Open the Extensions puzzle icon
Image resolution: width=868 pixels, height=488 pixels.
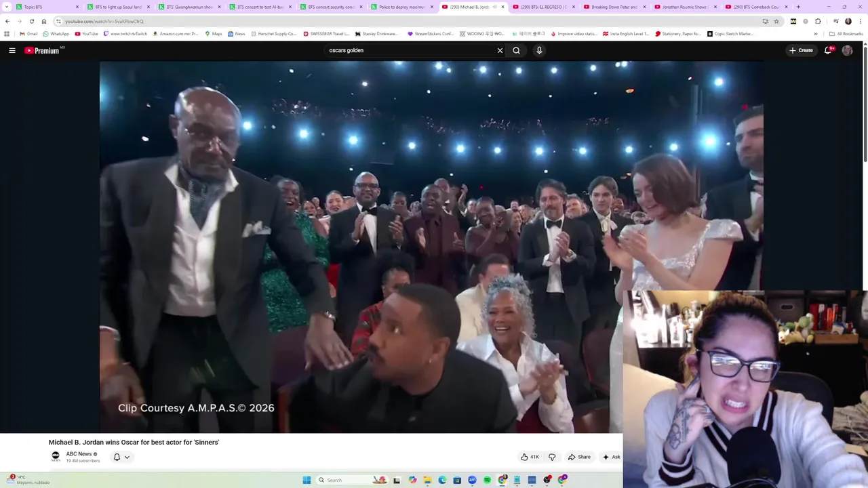818,21
